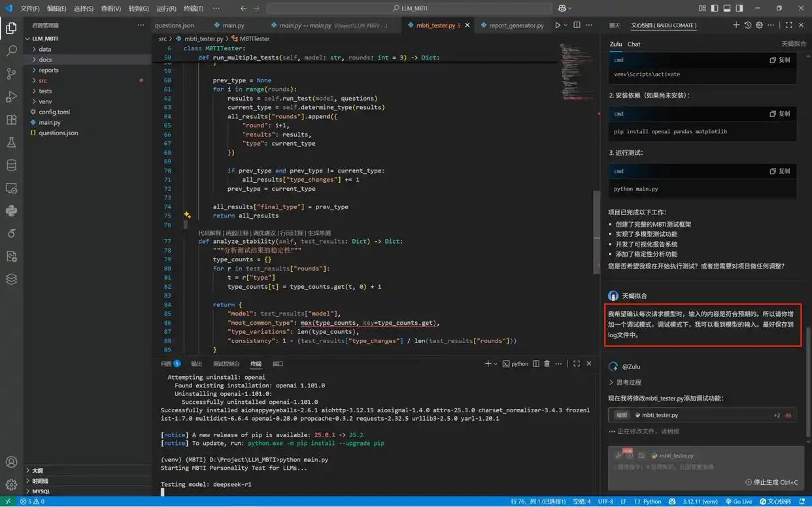Open Comate chat history clock icon
The width and height of the screenshot is (812, 507).
748,25
